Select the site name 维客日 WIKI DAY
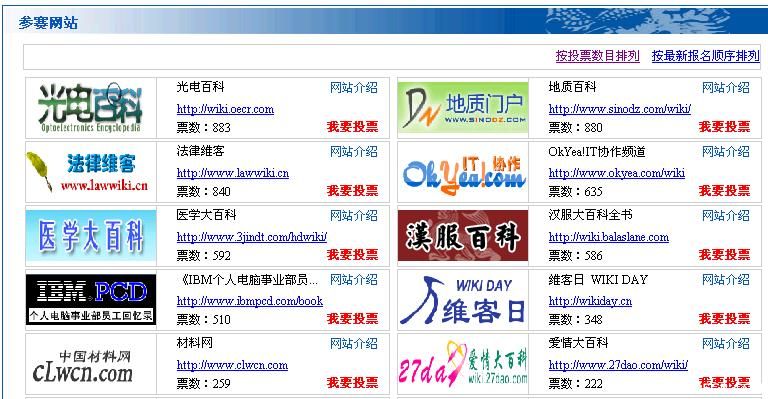 point(598,280)
